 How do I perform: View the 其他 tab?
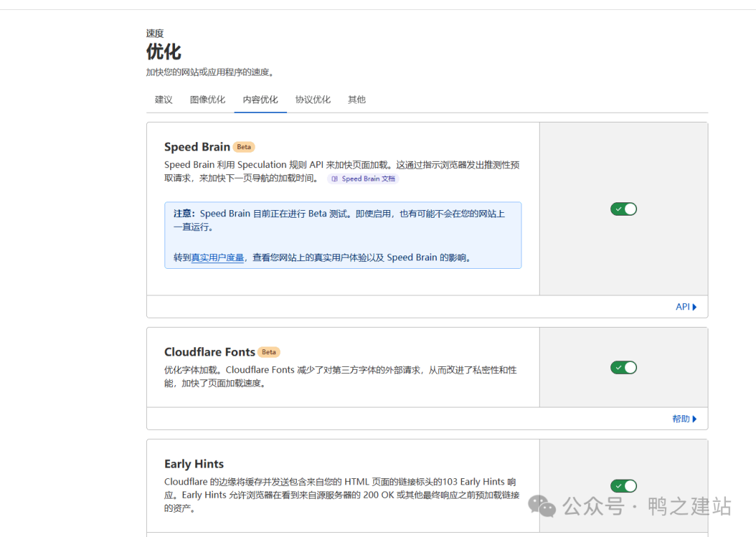(x=356, y=99)
